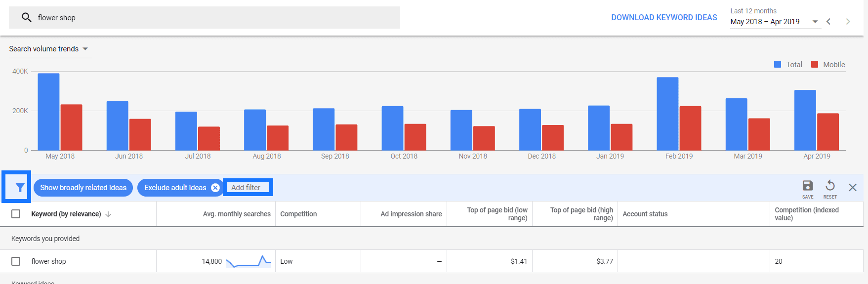Viewport: 868px width, 284px height.
Task: Save the current filter set
Action: 808,188
